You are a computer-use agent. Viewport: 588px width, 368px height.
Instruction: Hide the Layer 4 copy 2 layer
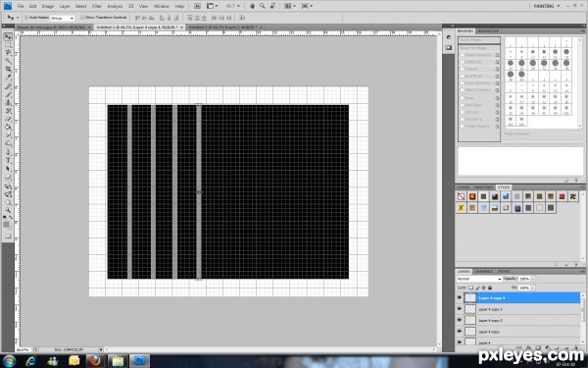coord(460,320)
